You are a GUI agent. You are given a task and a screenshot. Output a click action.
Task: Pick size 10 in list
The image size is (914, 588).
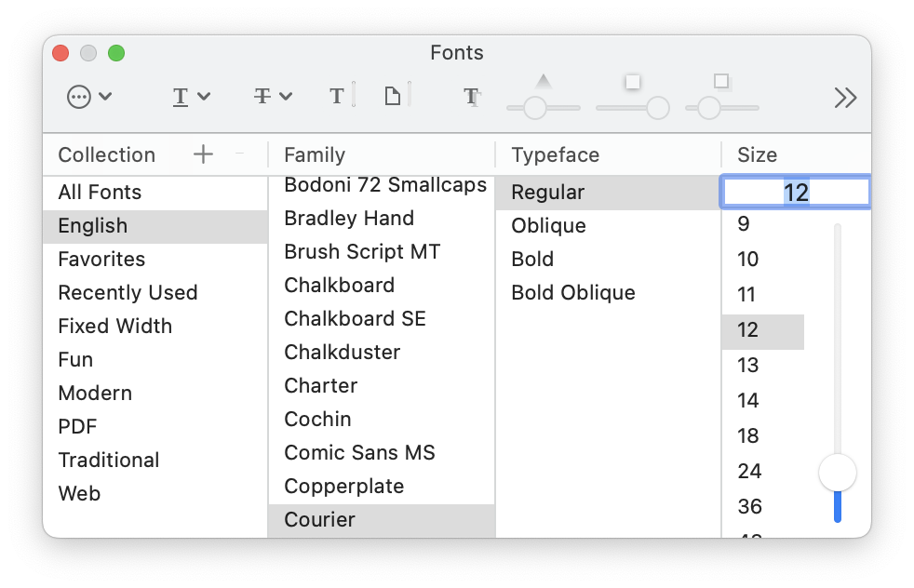coord(763,260)
